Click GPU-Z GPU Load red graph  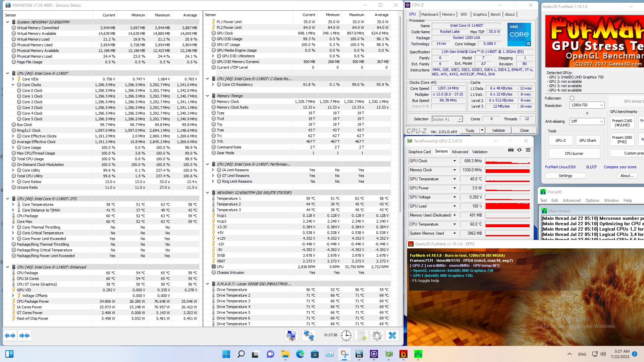tap(507, 206)
